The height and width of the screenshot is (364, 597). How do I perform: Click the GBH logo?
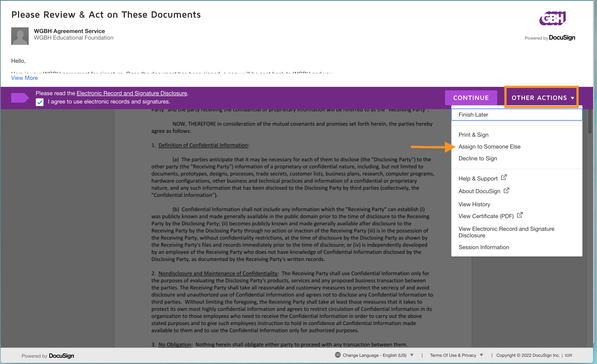552,18
